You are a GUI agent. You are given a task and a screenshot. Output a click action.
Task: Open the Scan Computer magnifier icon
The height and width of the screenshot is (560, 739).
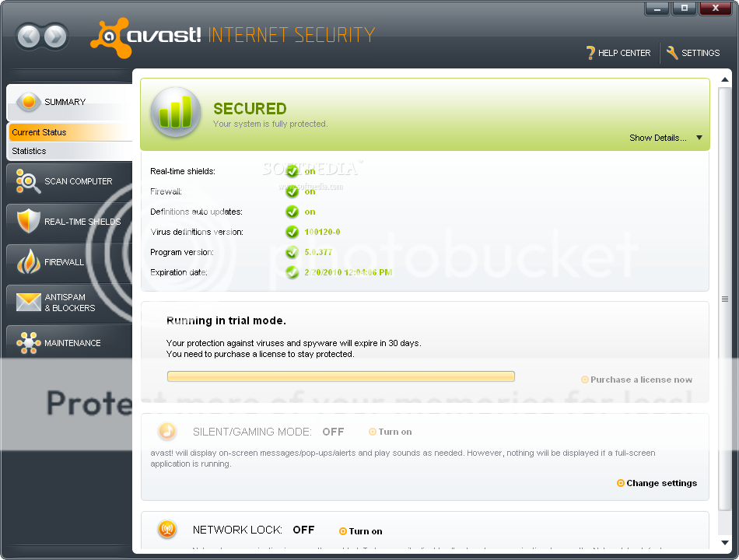point(28,181)
